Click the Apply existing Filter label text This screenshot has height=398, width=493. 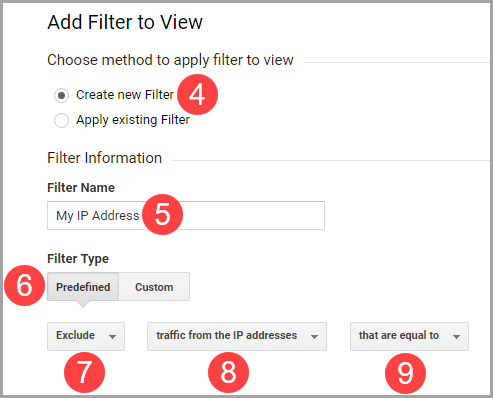pyautogui.click(x=133, y=120)
